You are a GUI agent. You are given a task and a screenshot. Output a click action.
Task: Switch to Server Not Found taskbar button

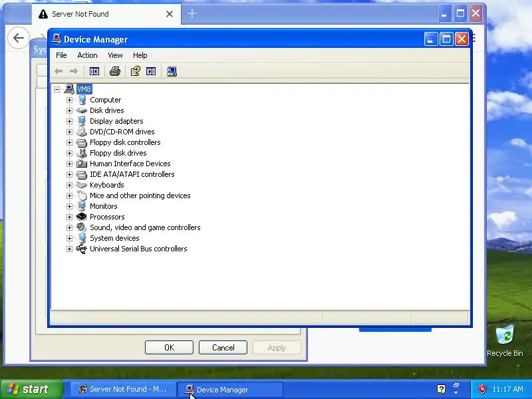pos(123,389)
